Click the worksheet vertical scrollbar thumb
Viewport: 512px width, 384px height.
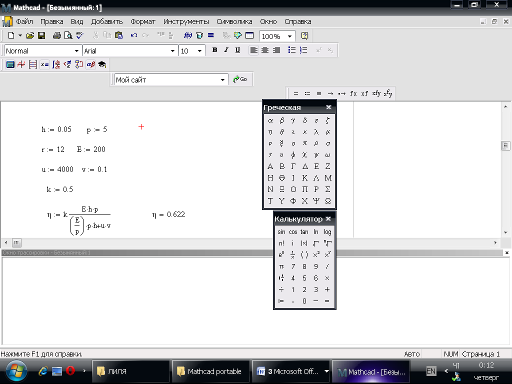coord(505,146)
